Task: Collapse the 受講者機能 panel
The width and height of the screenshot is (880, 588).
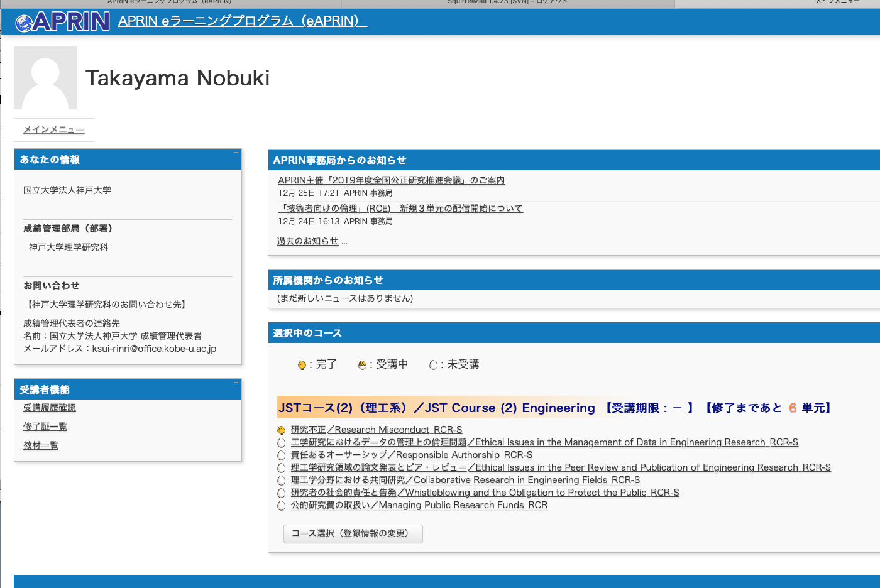Action: click(236, 383)
